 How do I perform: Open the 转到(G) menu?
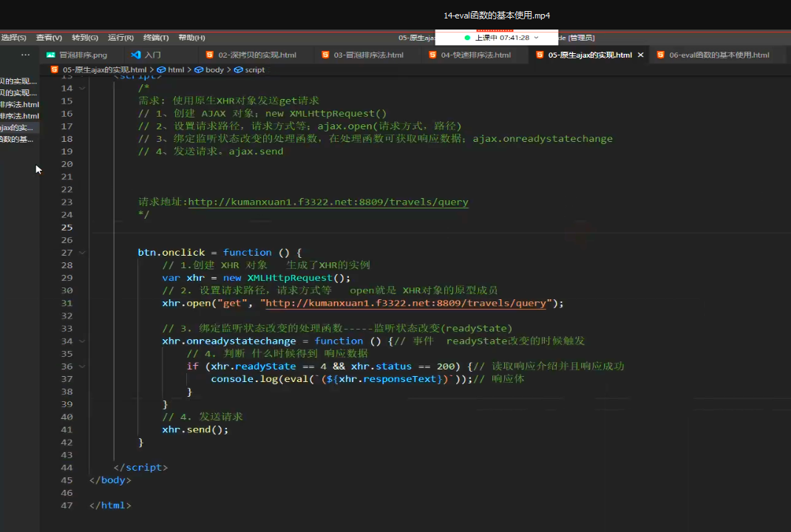click(85, 38)
